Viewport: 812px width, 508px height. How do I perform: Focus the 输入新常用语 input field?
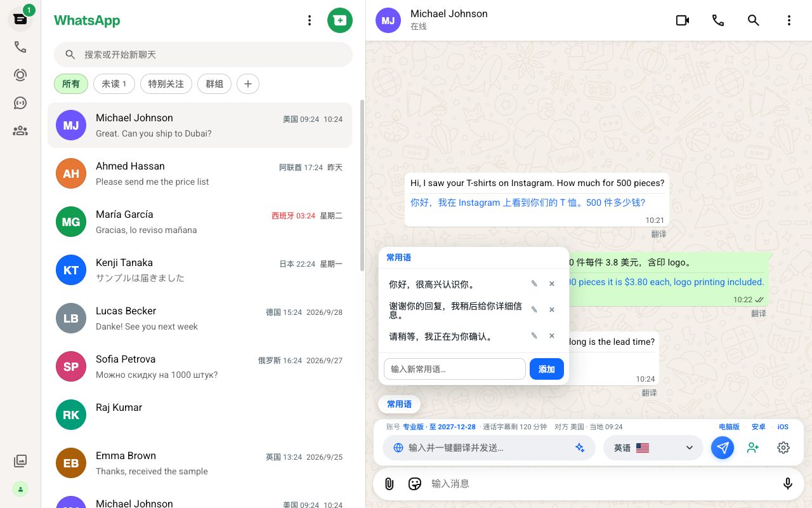click(x=455, y=369)
